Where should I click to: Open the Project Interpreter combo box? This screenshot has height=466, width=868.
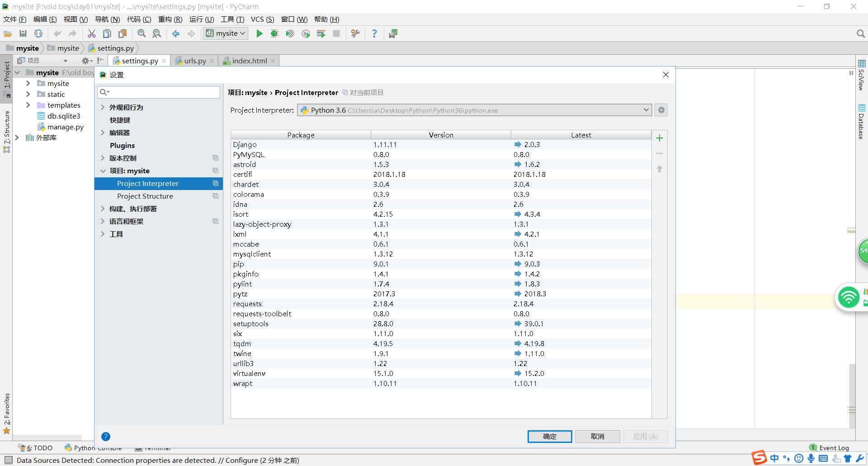(474, 110)
